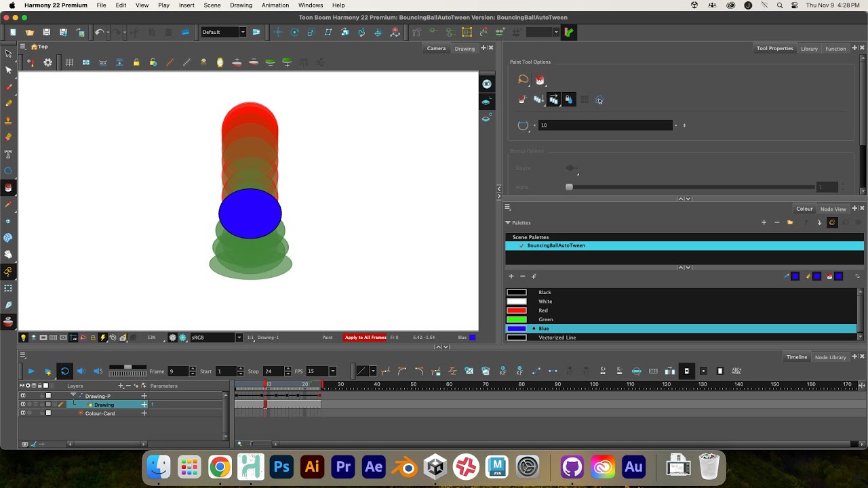Click frame 30 on the timeline ruler
Viewport: 868px width, 488px height.
[x=340, y=385]
